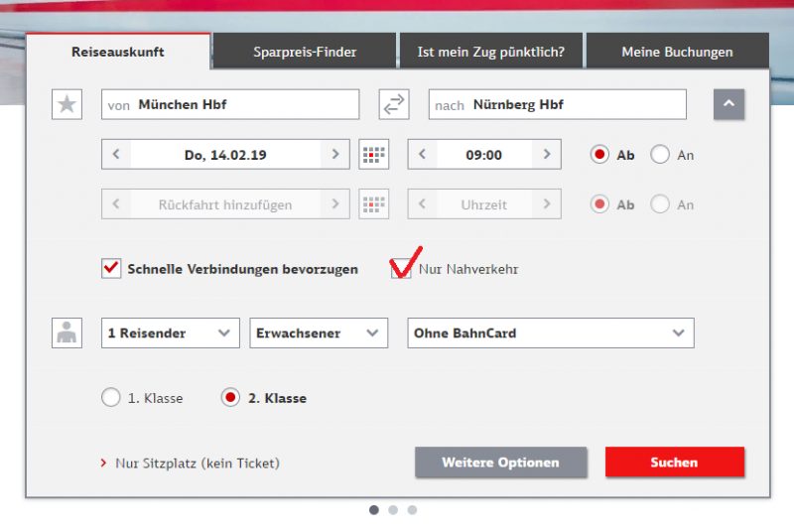Increase the 09:00 departure time

click(x=547, y=155)
